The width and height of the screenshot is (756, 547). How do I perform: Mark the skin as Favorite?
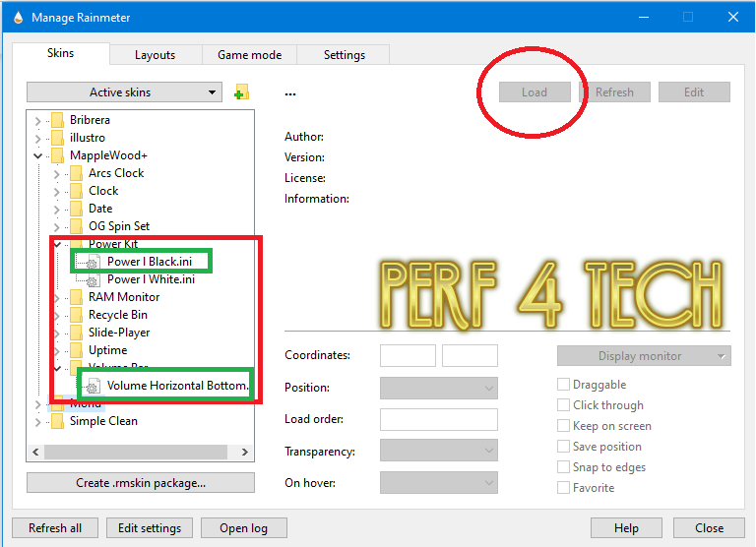[x=563, y=488]
